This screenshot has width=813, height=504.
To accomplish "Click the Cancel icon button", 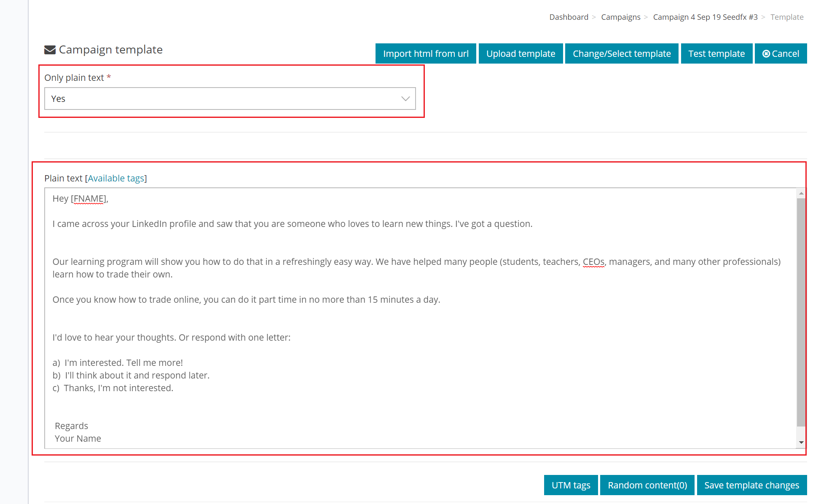I will pos(766,53).
